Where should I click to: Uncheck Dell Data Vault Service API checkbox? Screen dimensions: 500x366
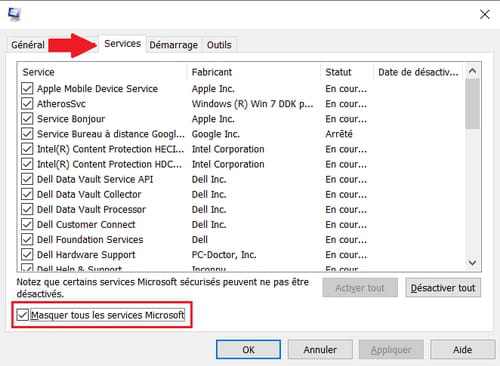27,179
